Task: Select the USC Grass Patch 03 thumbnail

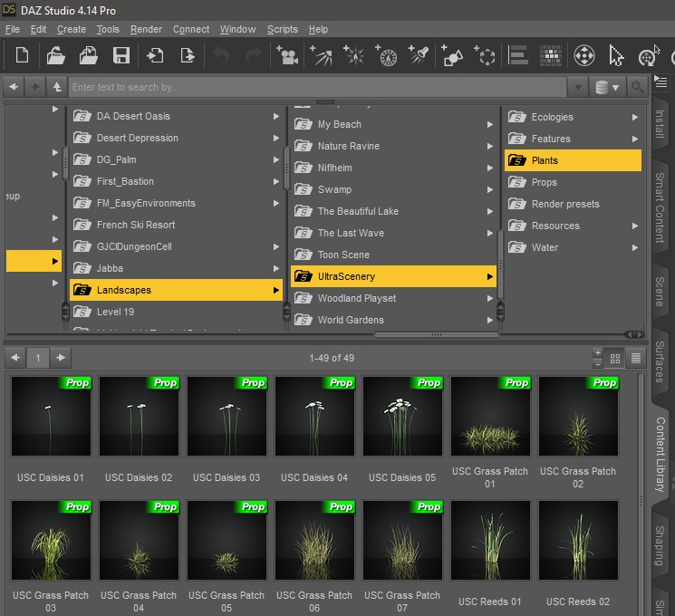Action: click(x=52, y=540)
